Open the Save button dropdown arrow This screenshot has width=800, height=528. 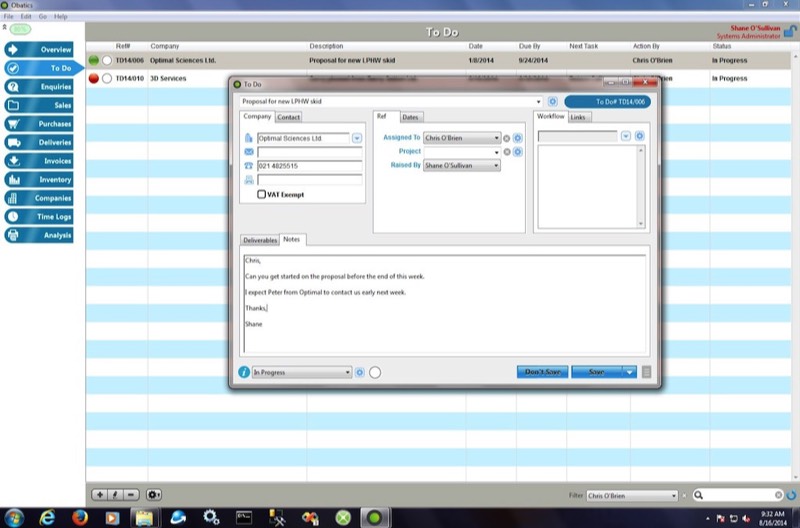pyautogui.click(x=630, y=372)
